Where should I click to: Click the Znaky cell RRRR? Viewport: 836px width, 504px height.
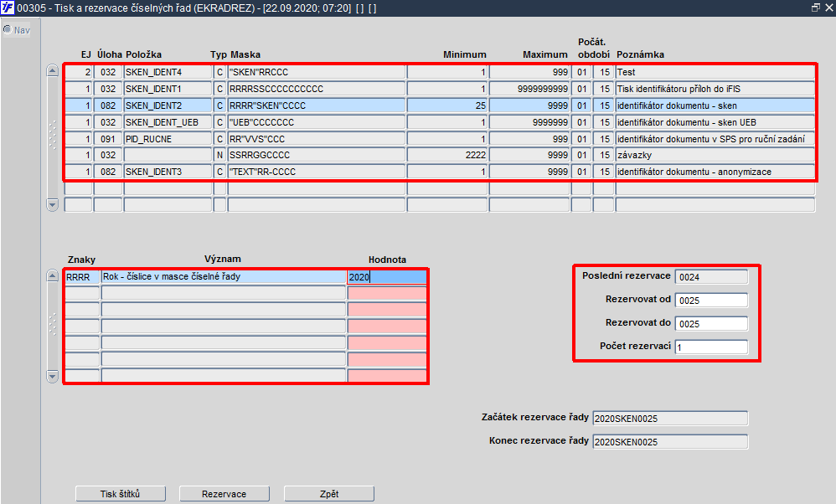(x=82, y=277)
